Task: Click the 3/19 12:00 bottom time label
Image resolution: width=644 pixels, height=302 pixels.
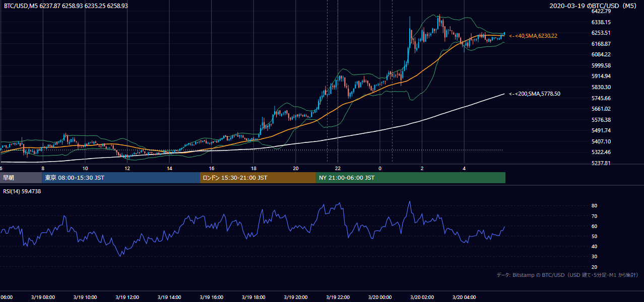Action: (x=127, y=297)
